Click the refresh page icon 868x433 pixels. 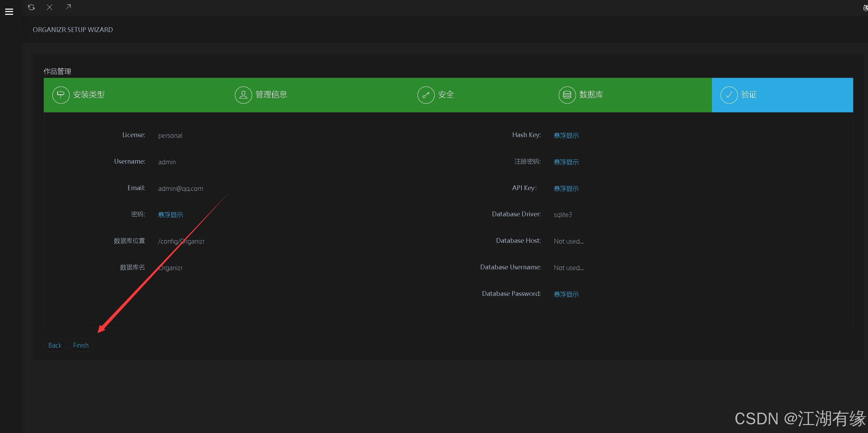click(x=31, y=7)
